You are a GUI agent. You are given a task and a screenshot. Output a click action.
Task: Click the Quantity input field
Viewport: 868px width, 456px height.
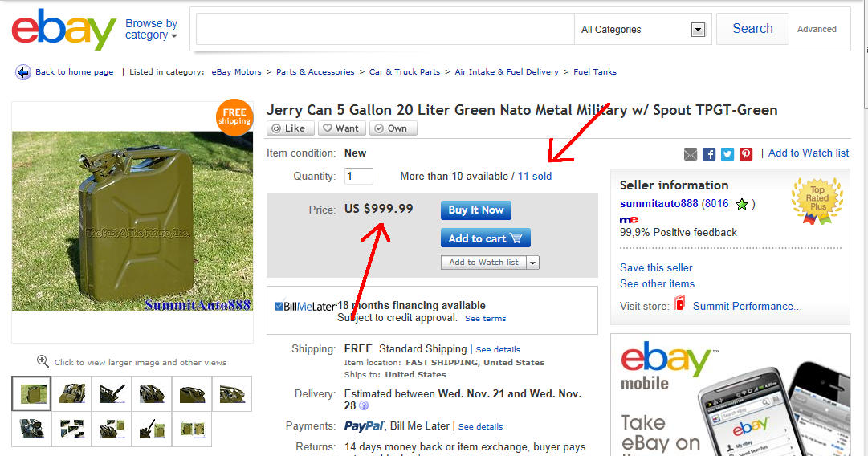(359, 176)
